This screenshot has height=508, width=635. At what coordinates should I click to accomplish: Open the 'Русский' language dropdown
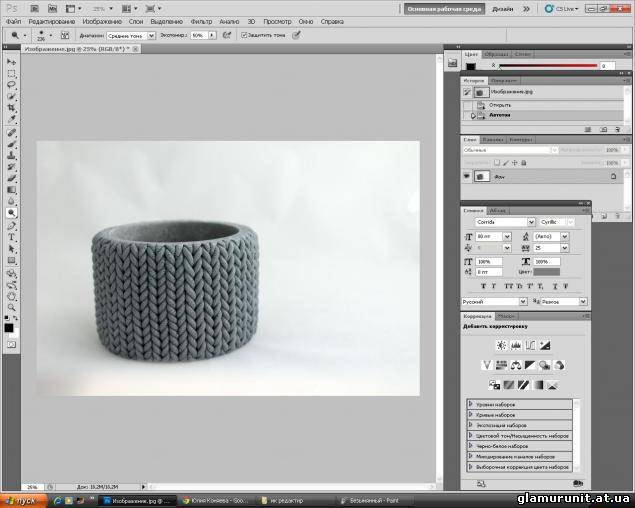coord(494,302)
